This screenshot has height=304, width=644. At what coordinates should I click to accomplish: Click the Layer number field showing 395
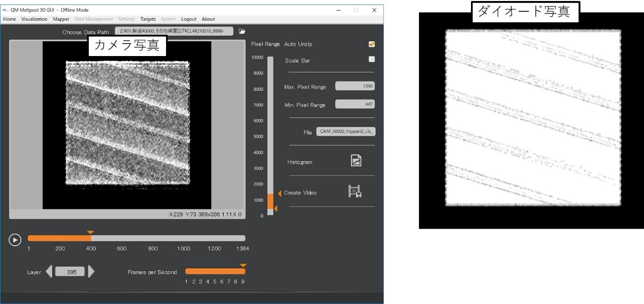click(70, 272)
